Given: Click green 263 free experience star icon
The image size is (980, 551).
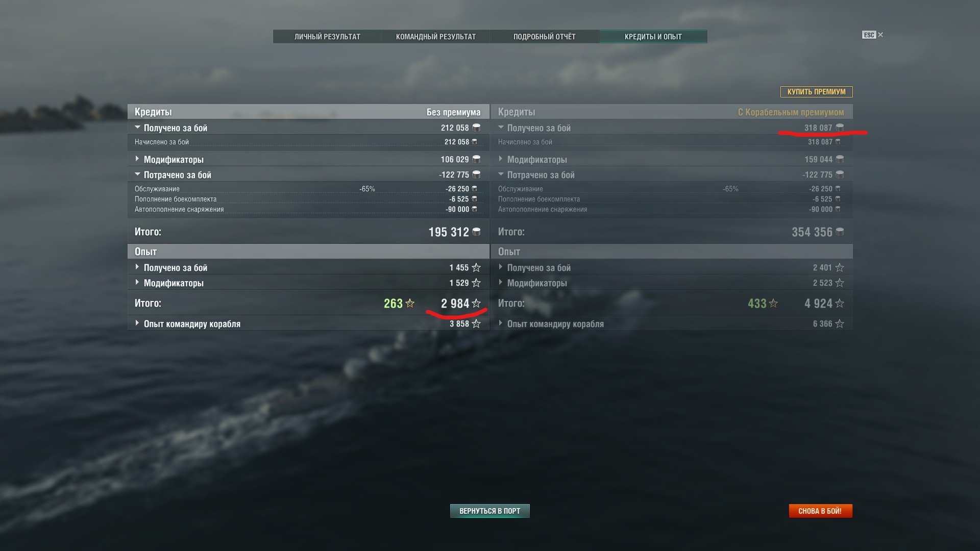Looking at the screenshot, I should click(409, 304).
